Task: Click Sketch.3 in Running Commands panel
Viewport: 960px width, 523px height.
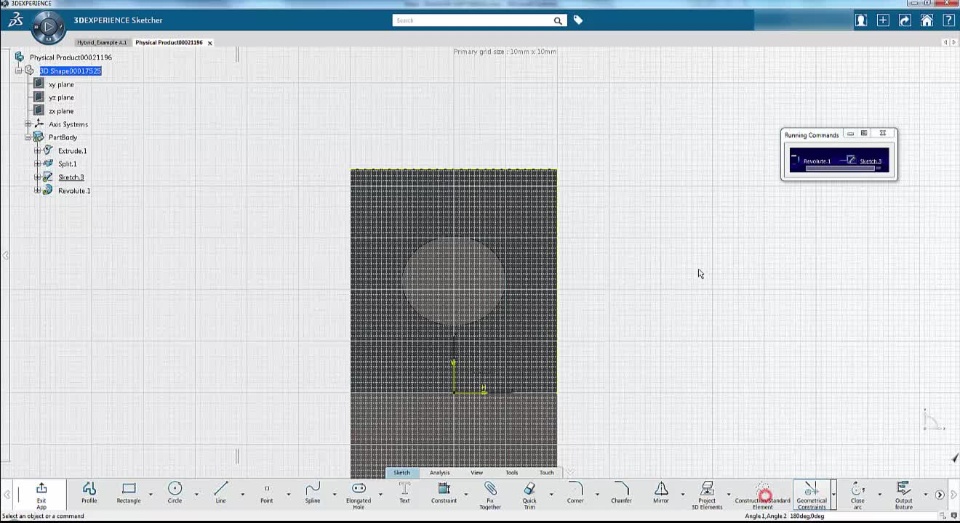Action: point(870,161)
